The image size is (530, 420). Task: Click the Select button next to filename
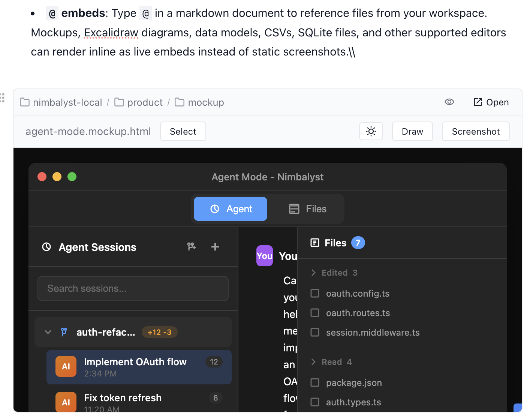point(183,131)
